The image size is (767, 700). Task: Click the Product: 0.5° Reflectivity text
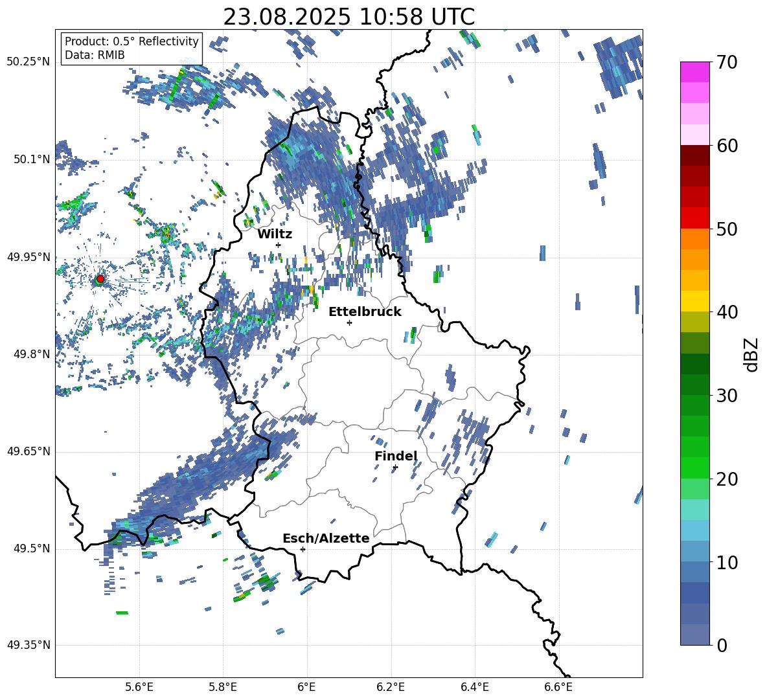pyautogui.click(x=132, y=41)
